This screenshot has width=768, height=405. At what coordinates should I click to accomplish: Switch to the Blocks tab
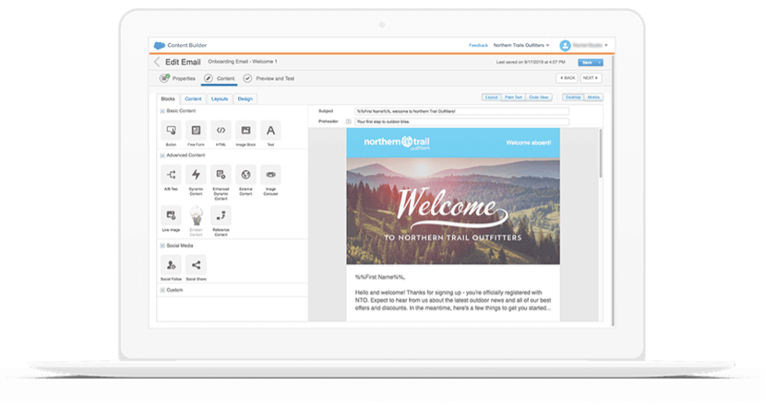pyautogui.click(x=168, y=99)
